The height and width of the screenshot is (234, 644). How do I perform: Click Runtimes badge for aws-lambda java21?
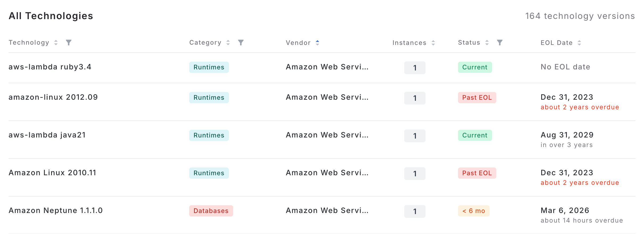(x=209, y=135)
